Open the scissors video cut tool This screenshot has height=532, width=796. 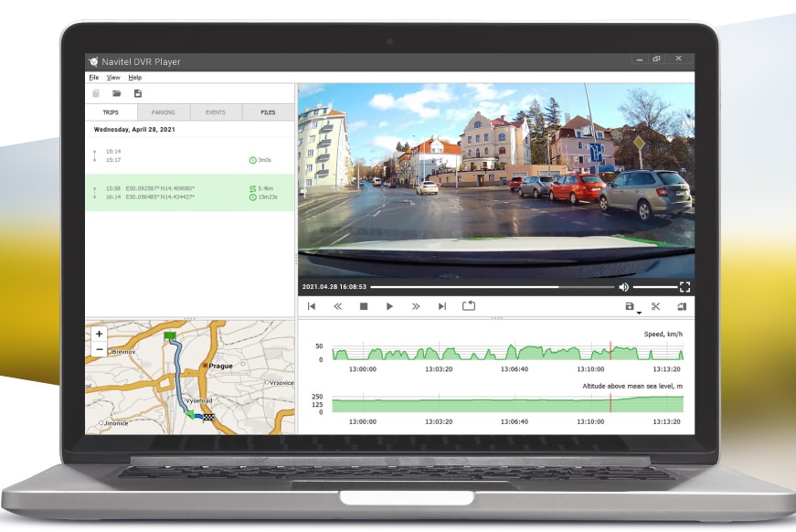tap(655, 306)
